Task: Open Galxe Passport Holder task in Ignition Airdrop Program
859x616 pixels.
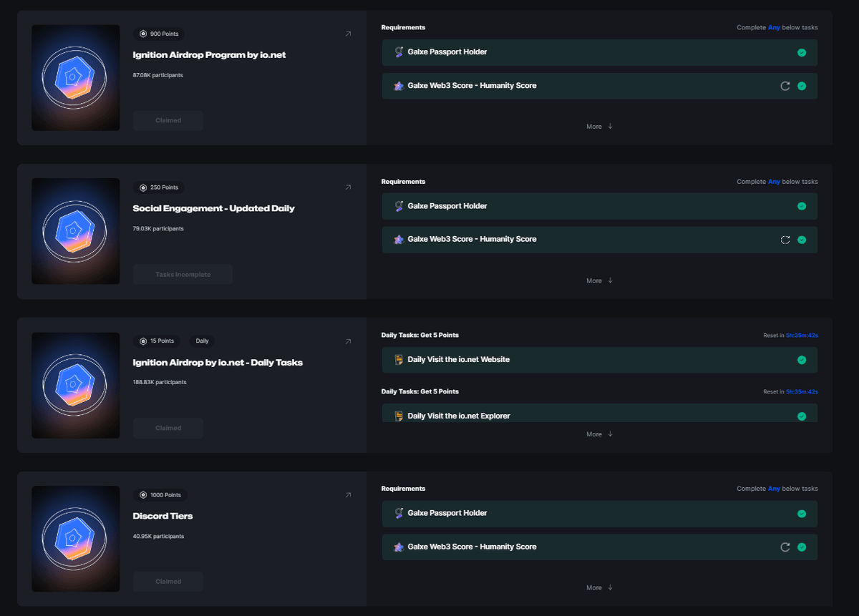Action: (600, 52)
